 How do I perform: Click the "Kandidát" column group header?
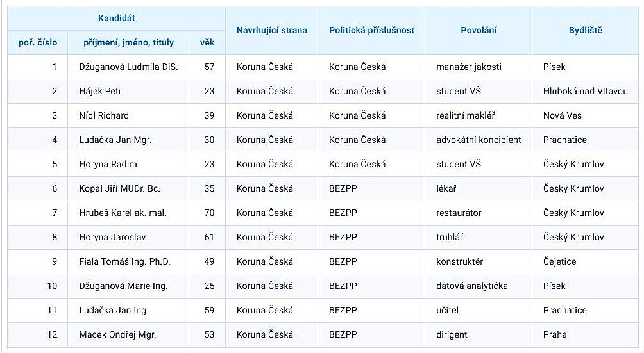coord(117,19)
